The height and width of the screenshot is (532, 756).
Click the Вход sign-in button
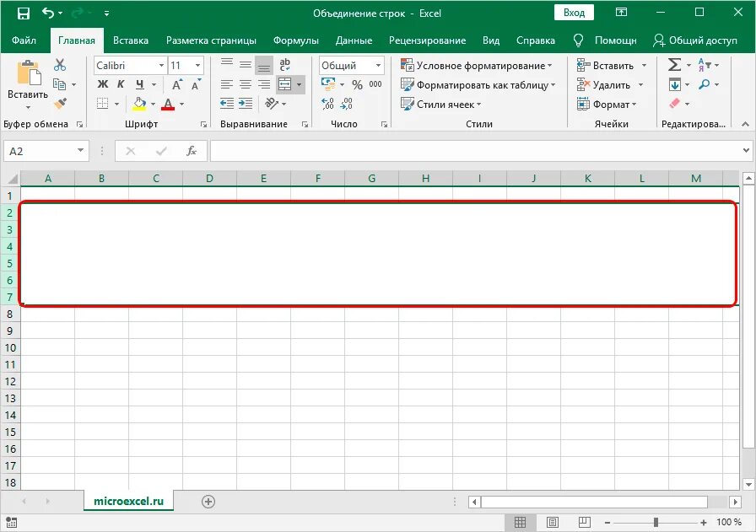pyautogui.click(x=574, y=13)
